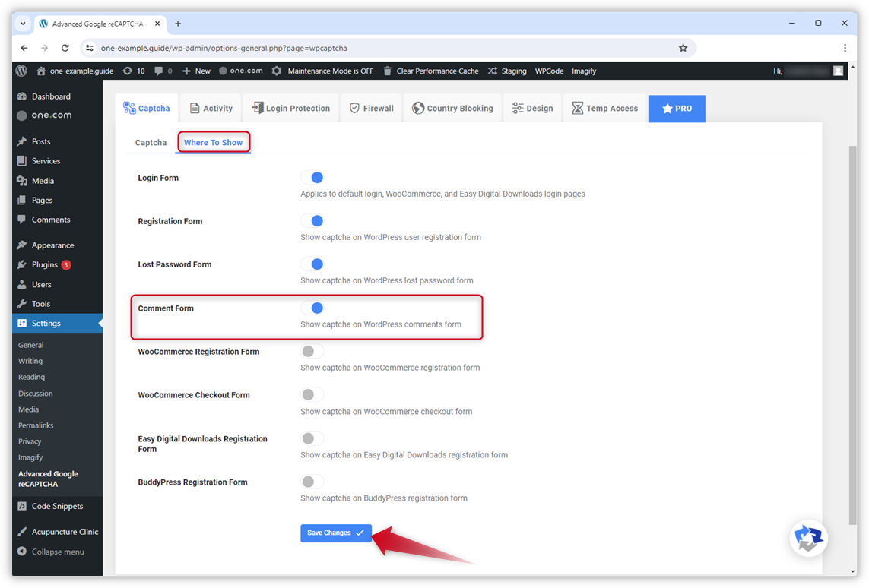This screenshot has height=588, width=869.
Task: Open the Discussion settings link
Action: coord(36,394)
